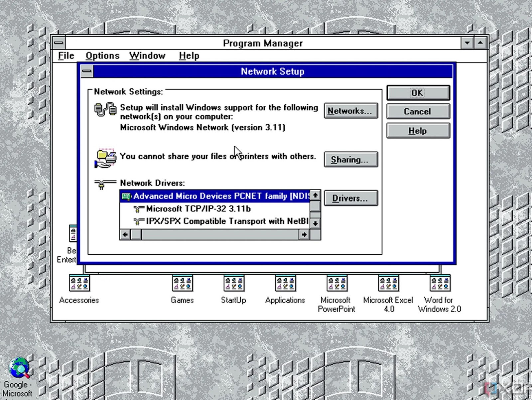The height and width of the screenshot is (400, 532).
Task: Open the Network Setup control menu box
Action: pos(86,71)
